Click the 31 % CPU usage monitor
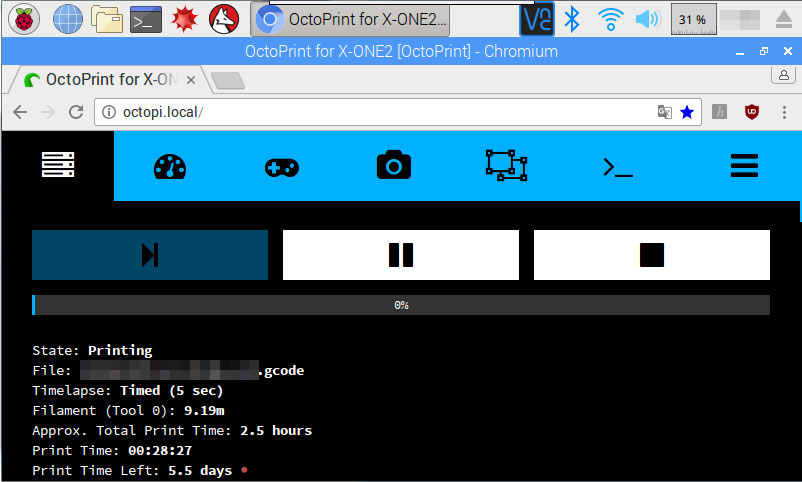Image resolution: width=802 pixels, height=482 pixels. pos(693,19)
